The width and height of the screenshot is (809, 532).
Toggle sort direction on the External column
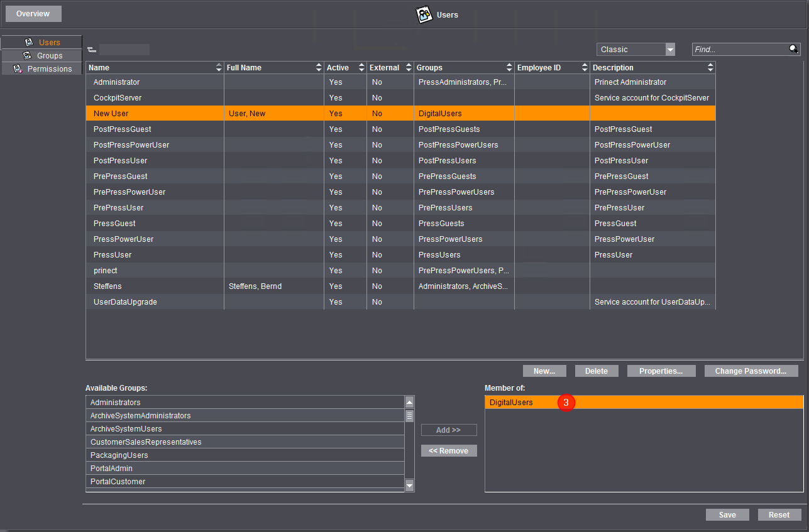(x=408, y=67)
